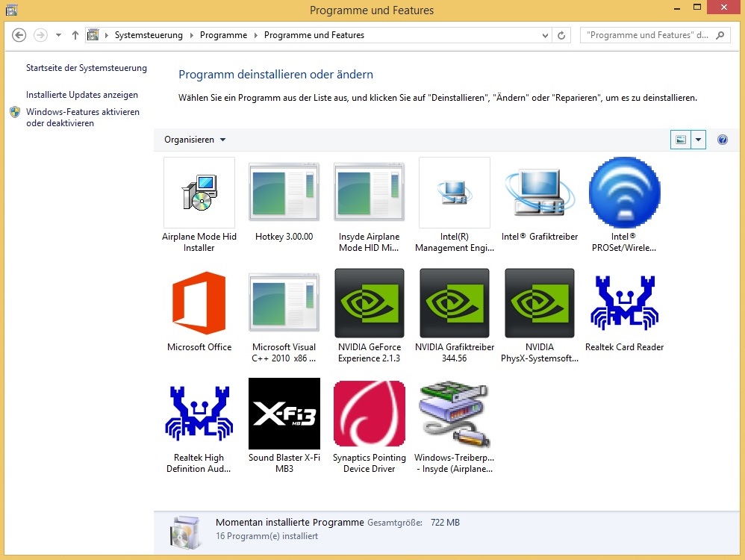Open the recent locations dropdown arrow
The height and width of the screenshot is (560, 745).
[58, 35]
